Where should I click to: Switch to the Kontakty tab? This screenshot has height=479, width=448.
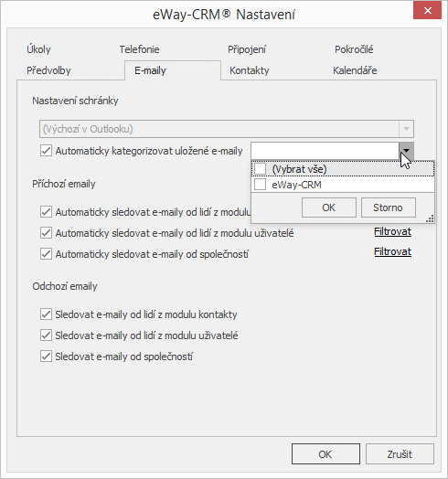tap(250, 70)
